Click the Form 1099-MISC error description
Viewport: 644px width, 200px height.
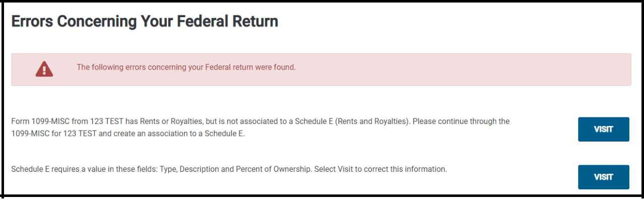260,128
